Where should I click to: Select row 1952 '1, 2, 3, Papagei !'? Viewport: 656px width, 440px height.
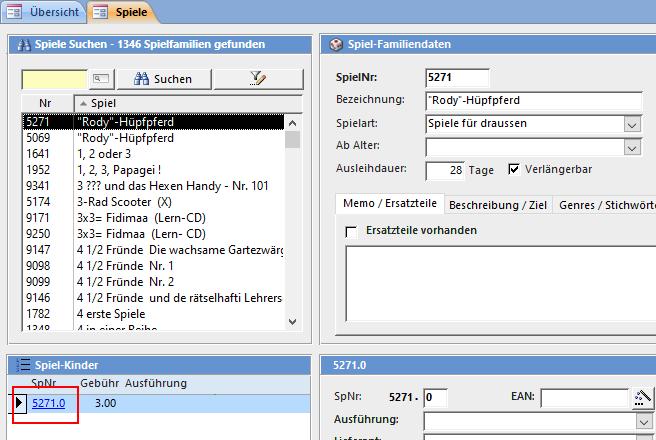(x=154, y=170)
